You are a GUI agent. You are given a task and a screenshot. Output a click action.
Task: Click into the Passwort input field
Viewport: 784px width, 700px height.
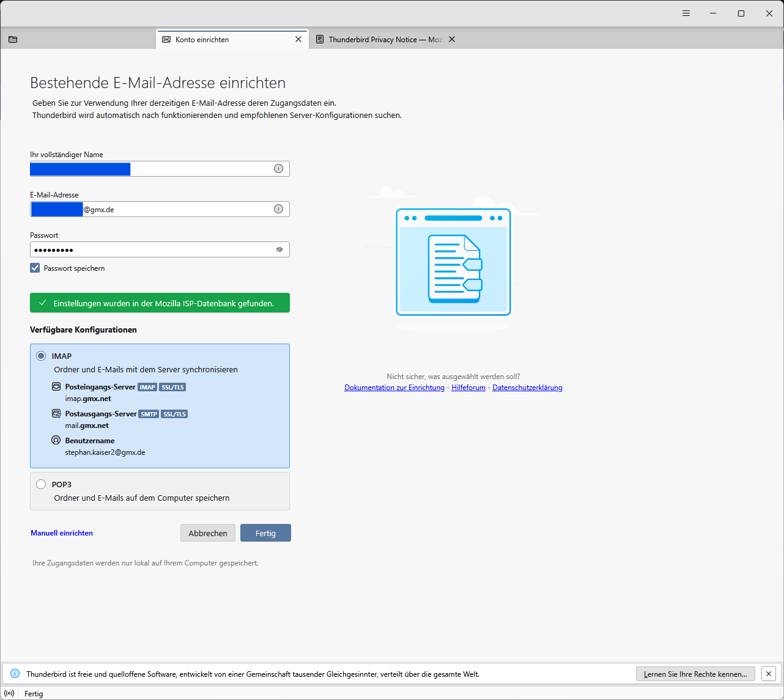tap(160, 249)
